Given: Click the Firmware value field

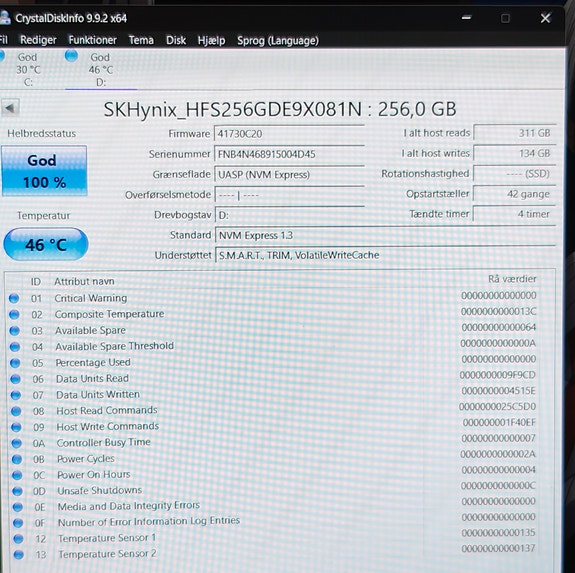Looking at the screenshot, I should 289,134.
